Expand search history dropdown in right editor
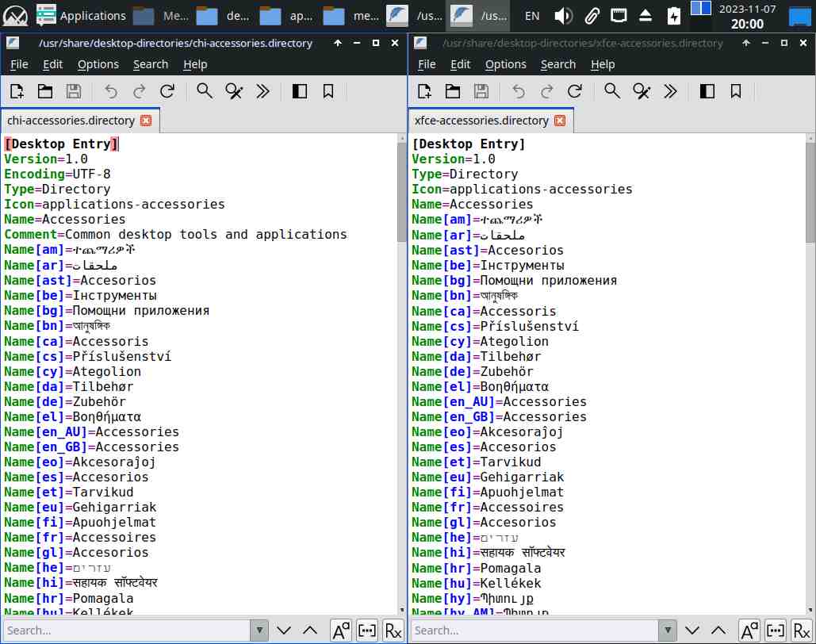Screen dimensions: 816x644 pyautogui.click(x=666, y=631)
